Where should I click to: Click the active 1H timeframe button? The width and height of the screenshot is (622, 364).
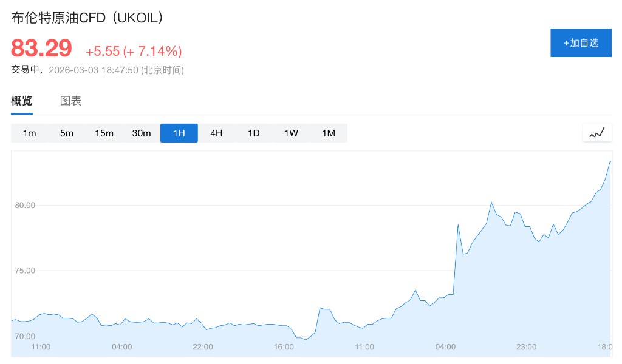click(179, 133)
